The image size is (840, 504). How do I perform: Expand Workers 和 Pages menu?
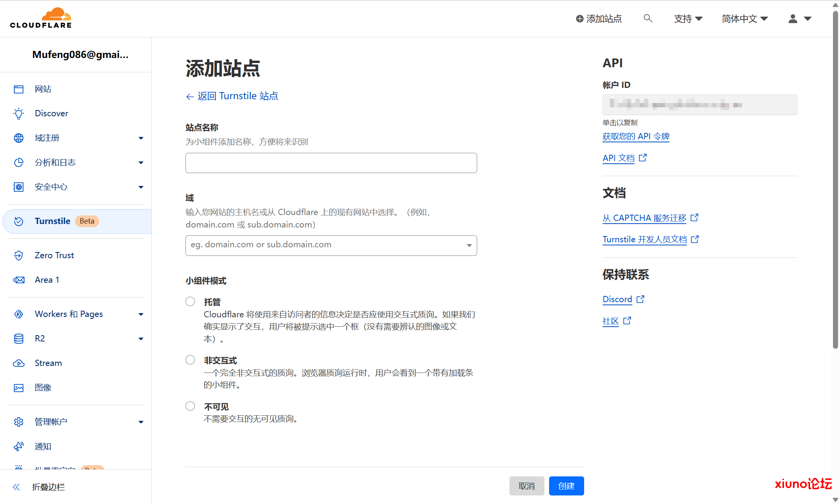click(x=141, y=314)
